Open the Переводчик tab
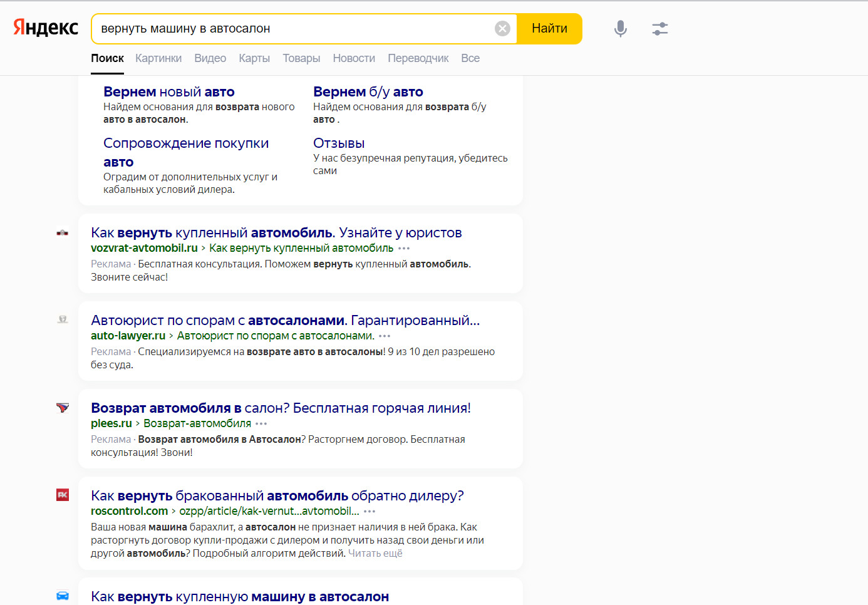868x605 pixels. (x=418, y=58)
